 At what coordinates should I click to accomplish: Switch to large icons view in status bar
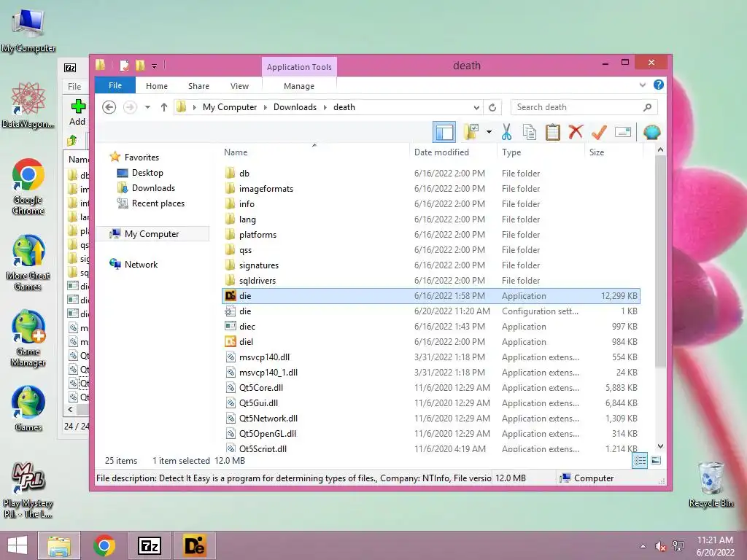point(656,461)
